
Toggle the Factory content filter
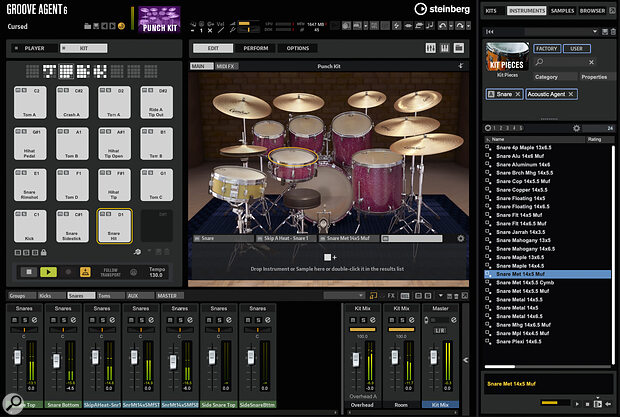546,49
